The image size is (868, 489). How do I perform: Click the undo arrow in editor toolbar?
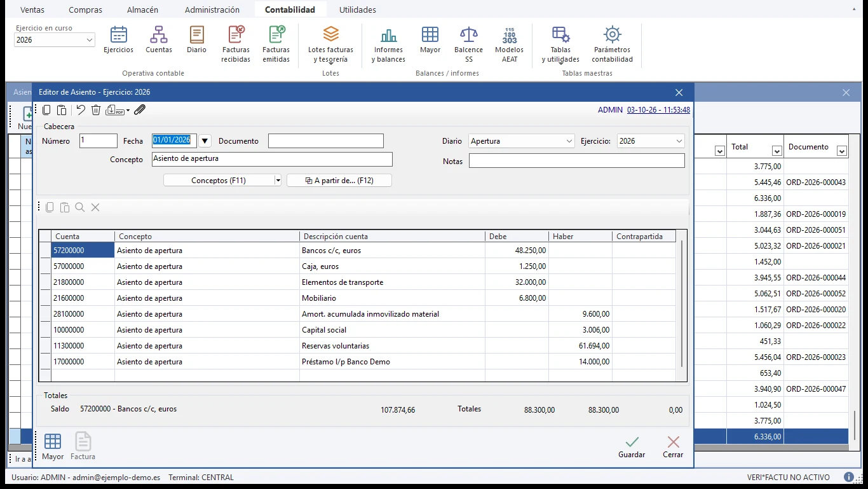point(81,110)
